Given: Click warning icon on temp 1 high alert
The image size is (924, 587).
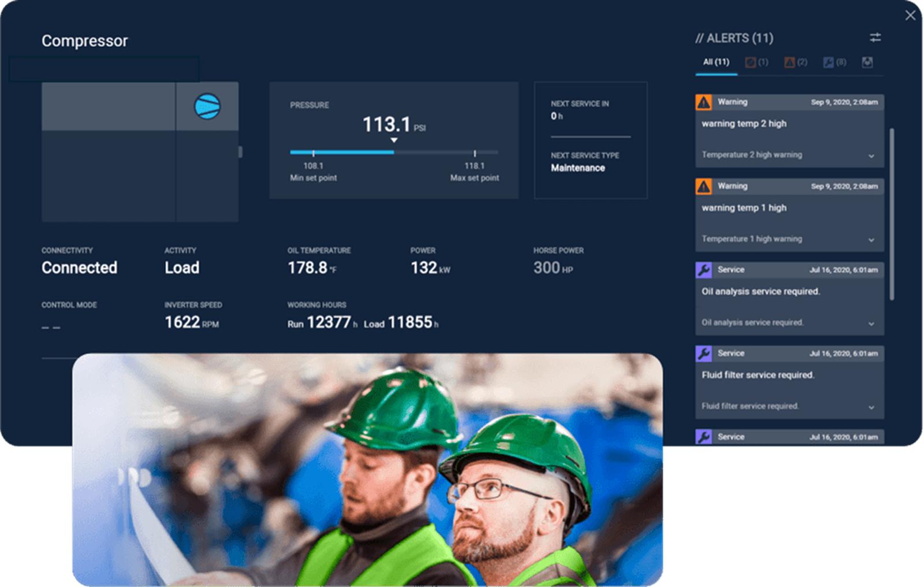Looking at the screenshot, I should (x=703, y=187).
